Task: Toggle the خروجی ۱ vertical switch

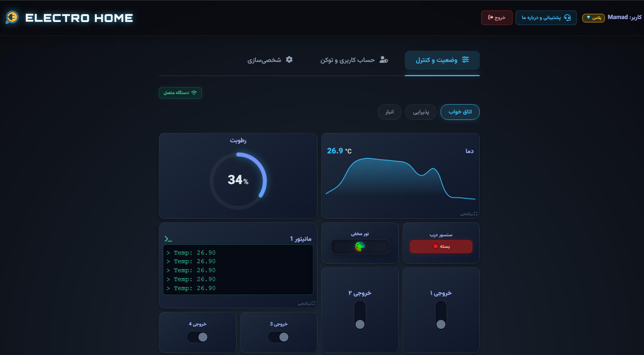Action: tap(441, 315)
